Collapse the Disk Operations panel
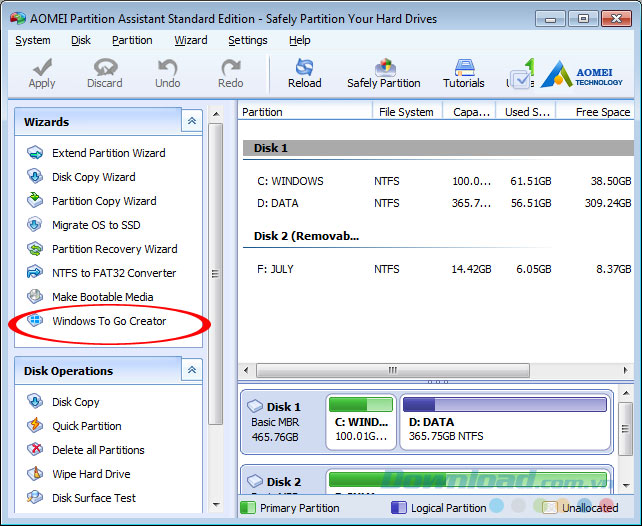Viewport: 642px width, 526px height. (191, 371)
